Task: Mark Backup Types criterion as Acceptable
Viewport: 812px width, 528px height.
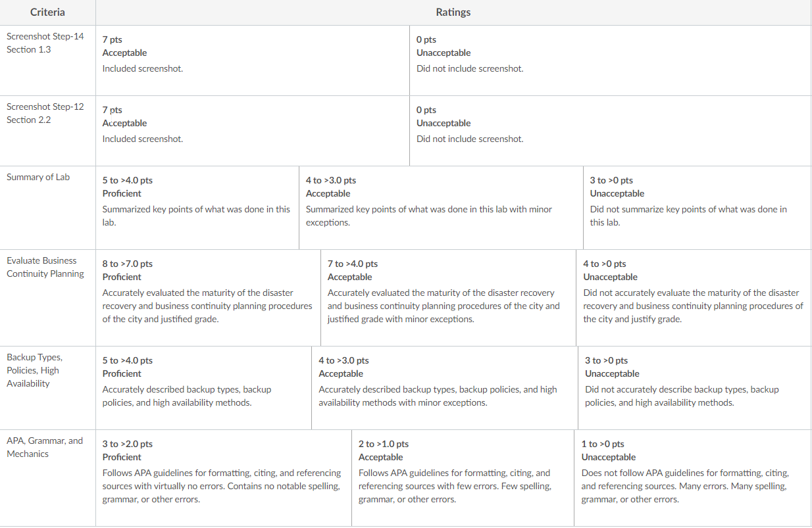Action: [x=445, y=388]
